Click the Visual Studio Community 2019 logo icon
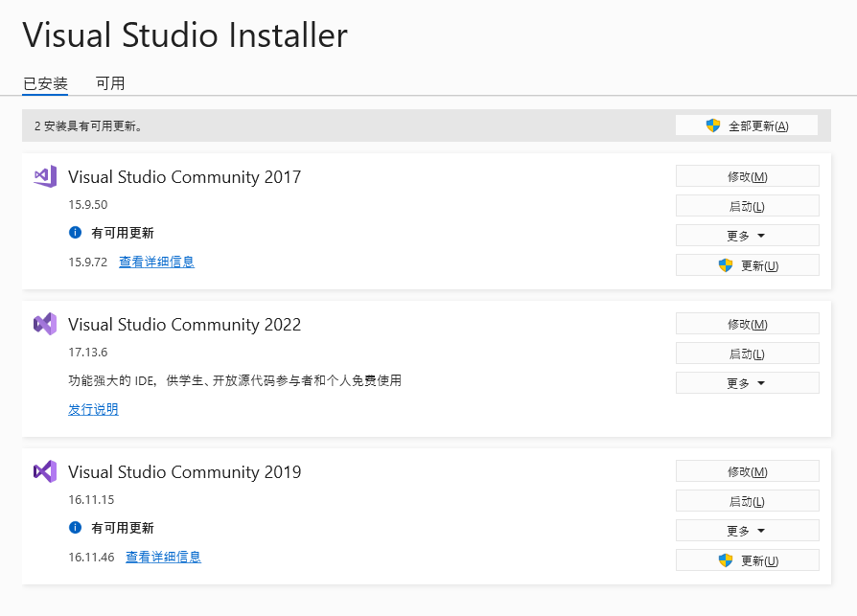 [45, 471]
